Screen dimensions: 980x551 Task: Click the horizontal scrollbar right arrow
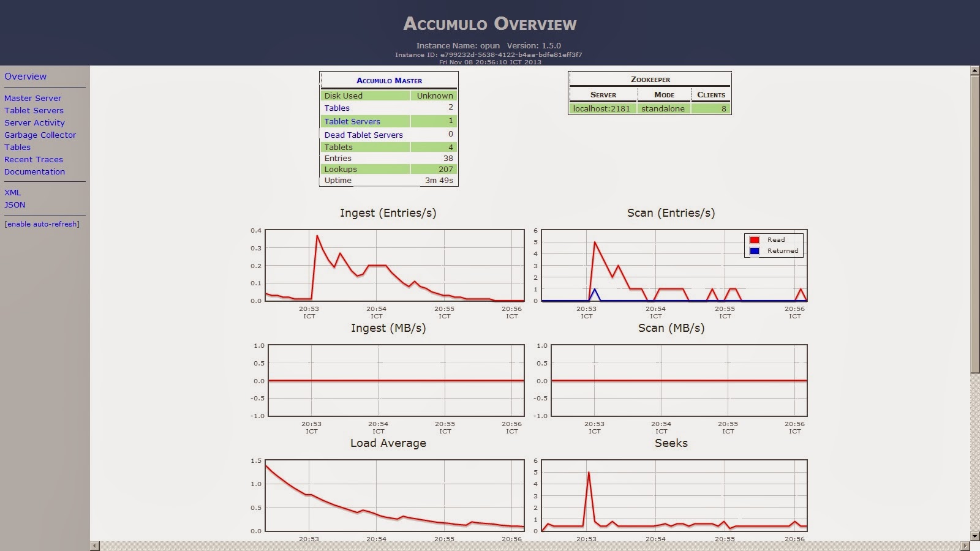[966, 546]
